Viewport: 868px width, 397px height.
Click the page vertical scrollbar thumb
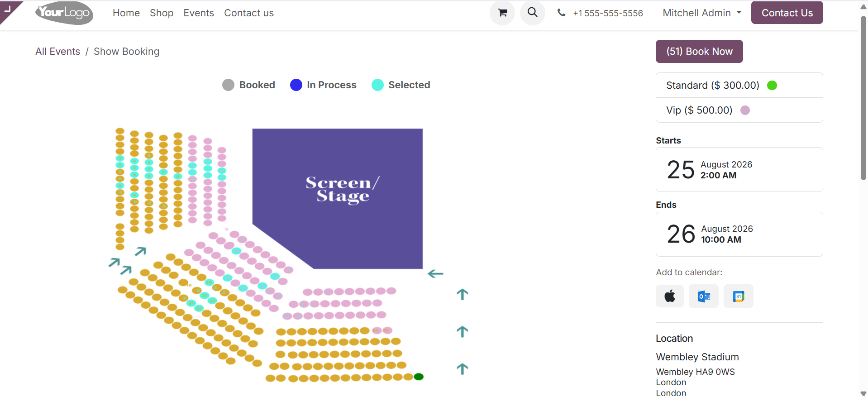coord(863,97)
